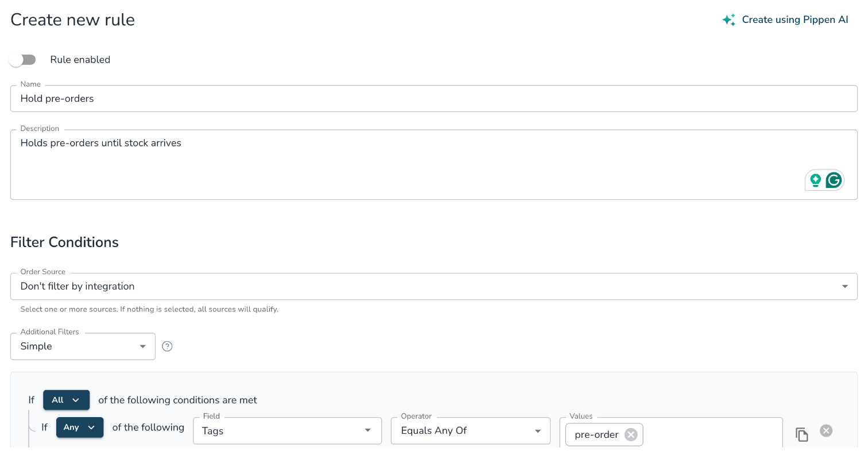The height and width of the screenshot is (451, 868).
Task: Change the Any of the following selector
Action: click(80, 427)
